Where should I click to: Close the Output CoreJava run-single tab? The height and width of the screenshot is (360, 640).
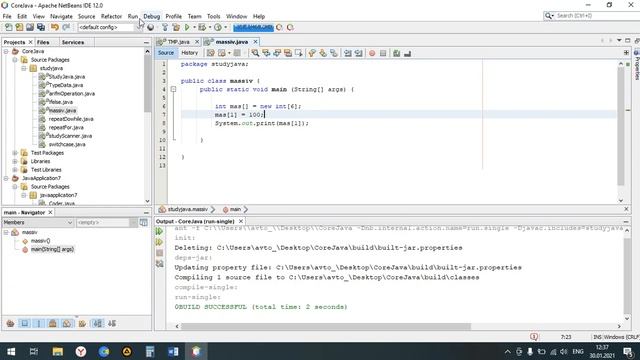pos(241,221)
